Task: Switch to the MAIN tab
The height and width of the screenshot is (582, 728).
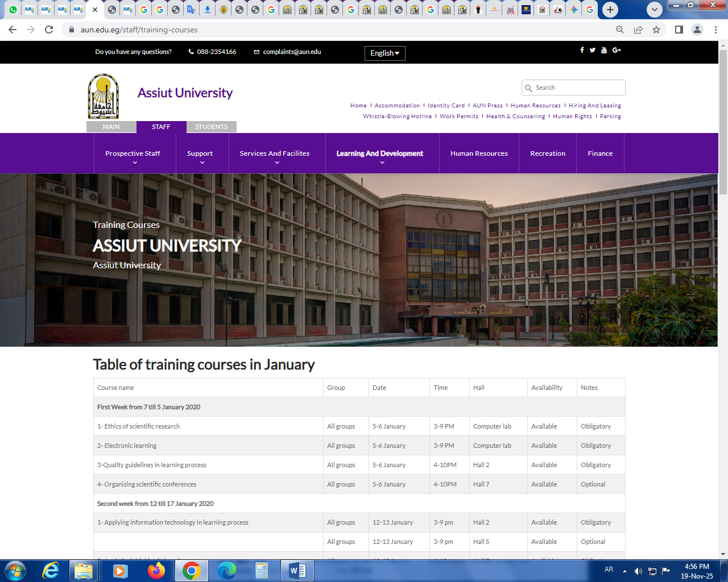Action: click(x=111, y=127)
